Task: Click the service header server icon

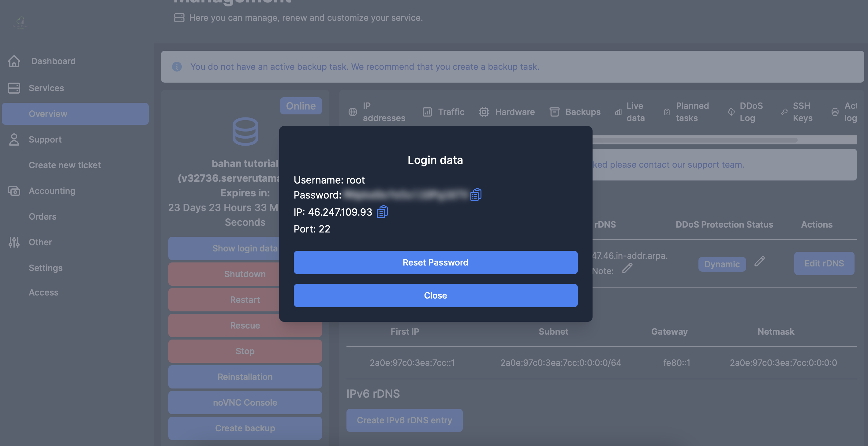Action: [x=179, y=18]
